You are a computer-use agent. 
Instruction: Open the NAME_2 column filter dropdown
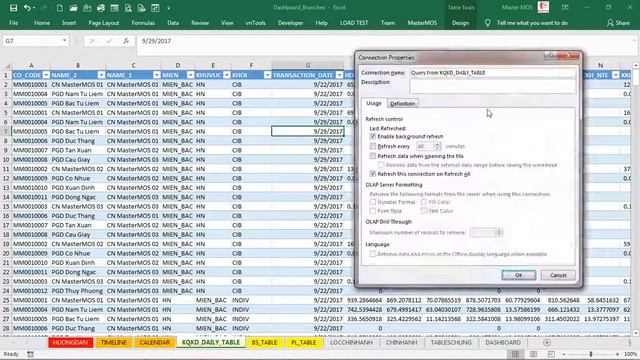[101, 75]
